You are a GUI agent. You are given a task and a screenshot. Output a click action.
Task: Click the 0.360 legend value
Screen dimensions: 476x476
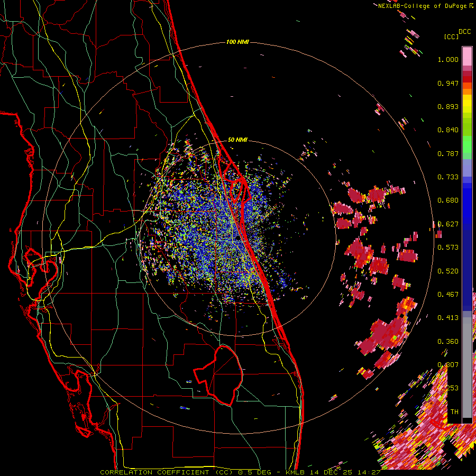(x=448, y=342)
